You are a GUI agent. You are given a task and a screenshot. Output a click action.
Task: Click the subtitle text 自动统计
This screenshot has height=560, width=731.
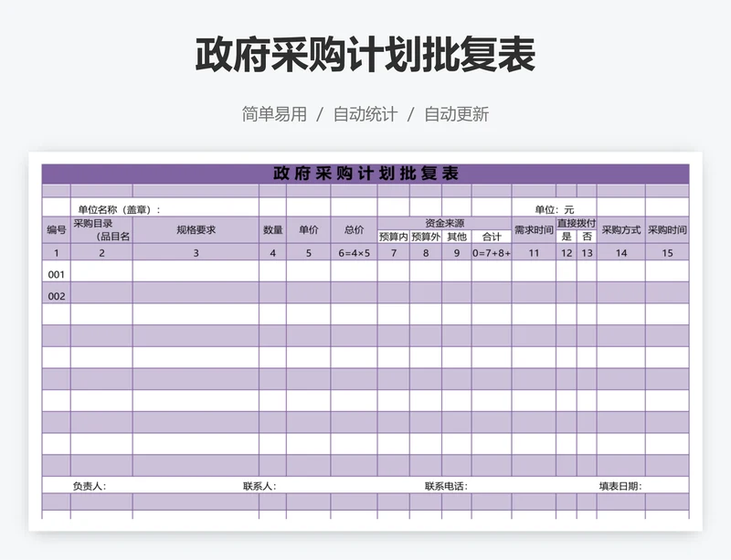365,114
